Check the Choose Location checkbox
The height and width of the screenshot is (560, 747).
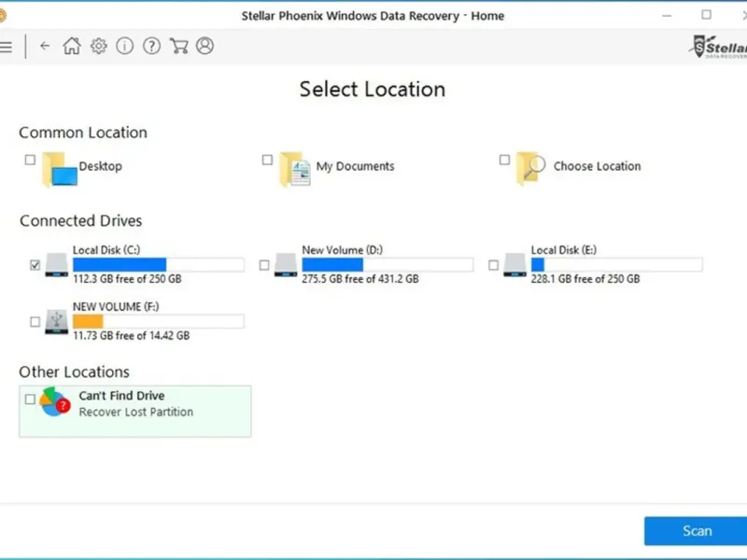[505, 161]
